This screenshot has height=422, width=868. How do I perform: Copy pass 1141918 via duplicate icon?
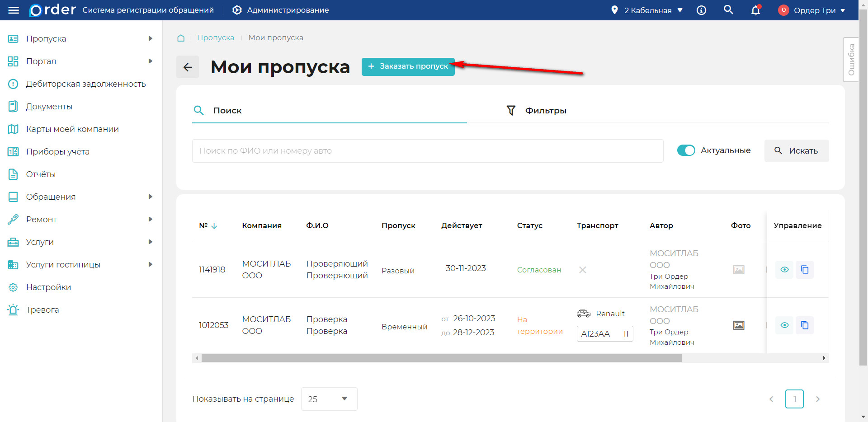click(x=805, y=270)
